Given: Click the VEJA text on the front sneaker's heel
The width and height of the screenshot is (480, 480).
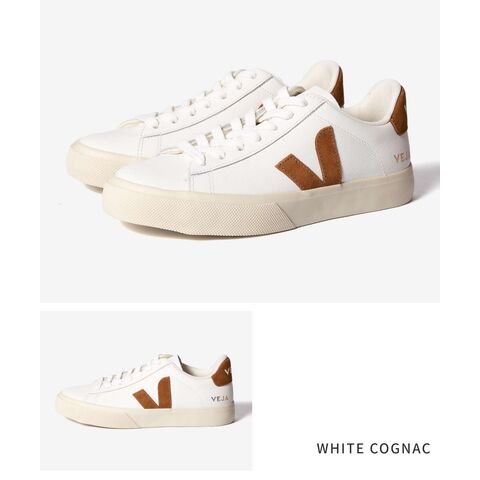Looking at the screenshot, I should coord(401,158).
